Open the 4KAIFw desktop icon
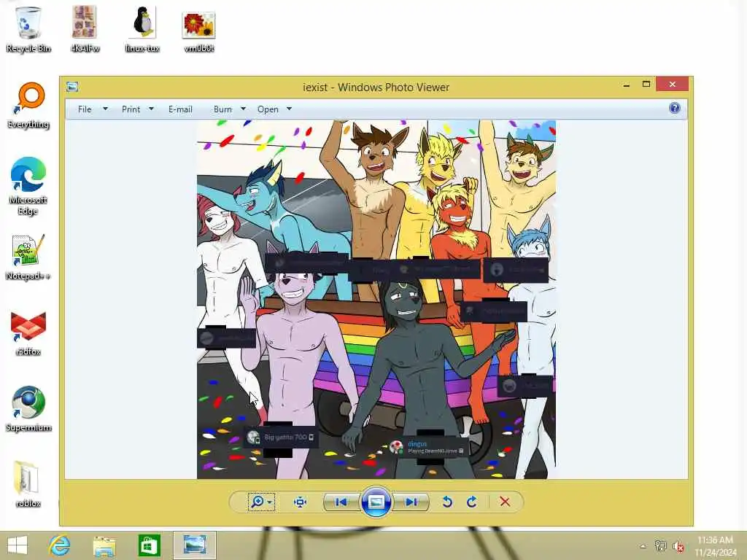 85,28
